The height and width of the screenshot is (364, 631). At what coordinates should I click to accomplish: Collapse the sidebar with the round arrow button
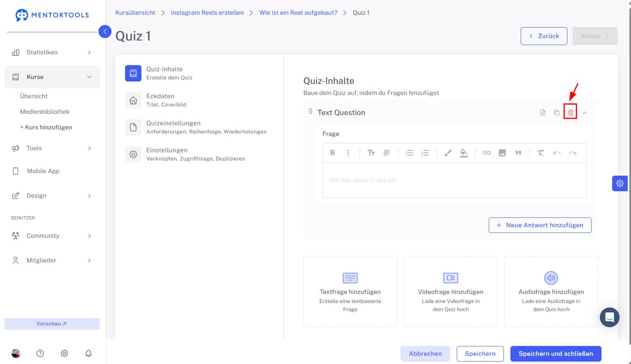105,32
